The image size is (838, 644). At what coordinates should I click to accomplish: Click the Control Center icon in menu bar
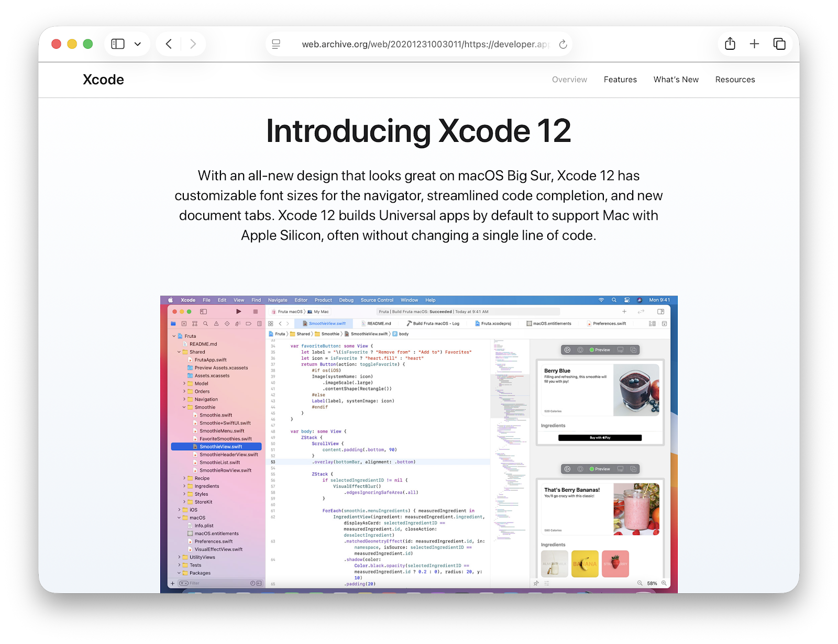[x=627, y=300]
